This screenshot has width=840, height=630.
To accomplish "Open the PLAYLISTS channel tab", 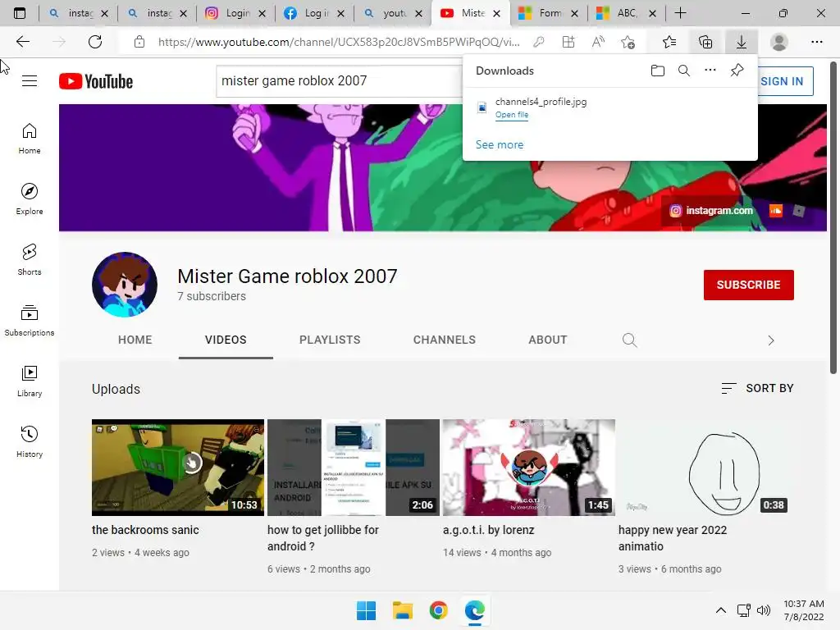I will click(330, 340).
